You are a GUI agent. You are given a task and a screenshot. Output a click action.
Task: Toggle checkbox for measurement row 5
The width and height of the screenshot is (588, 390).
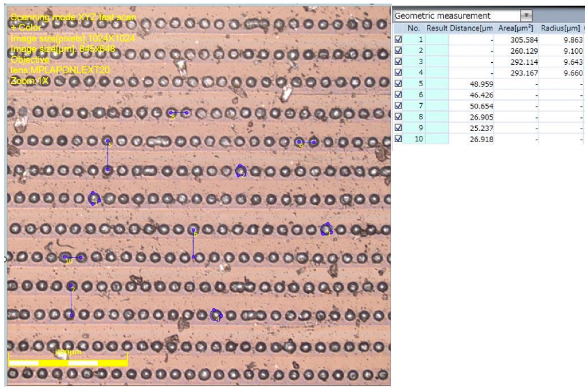(x=398, y=83)
